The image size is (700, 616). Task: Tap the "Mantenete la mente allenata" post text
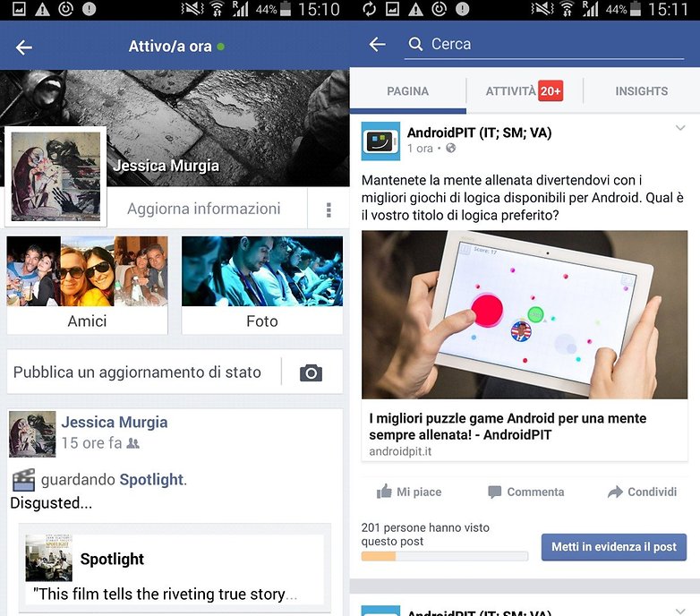[523, 198]
